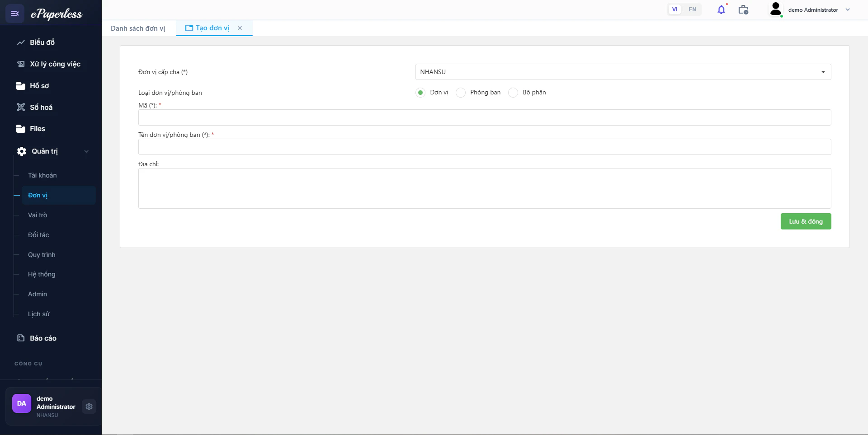Switch to Danh sách đơn vị tab

coord(138,28)
